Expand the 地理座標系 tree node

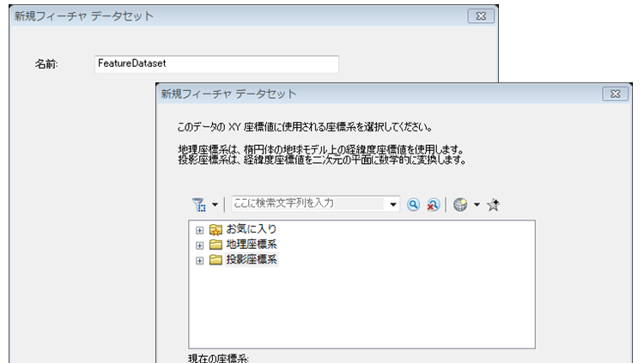pos(199,245)
